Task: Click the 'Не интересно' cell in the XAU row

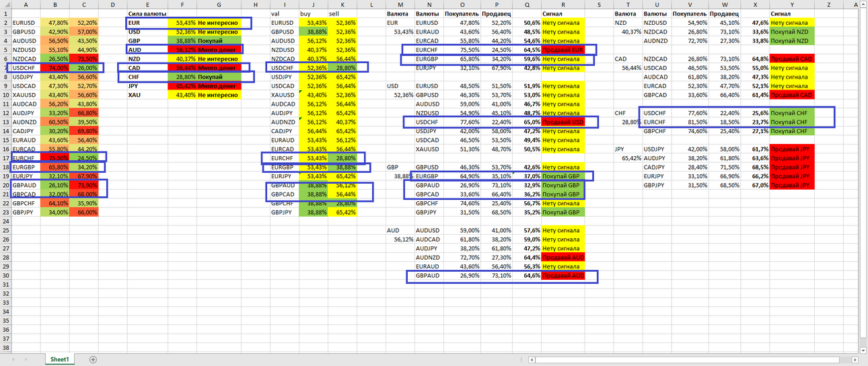Action: point(219,95)
